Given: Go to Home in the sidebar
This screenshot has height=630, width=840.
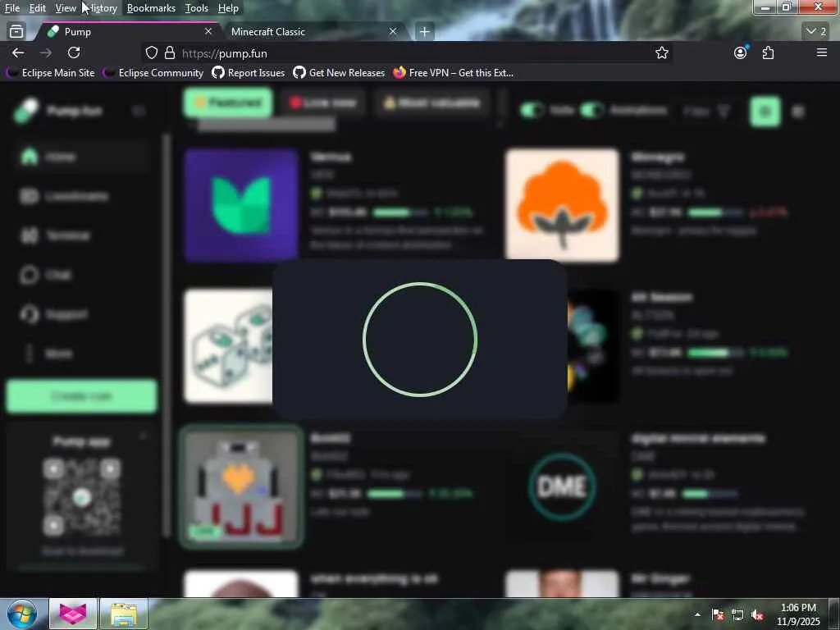Looking at the screenshot, I should (x=80, y=157).
